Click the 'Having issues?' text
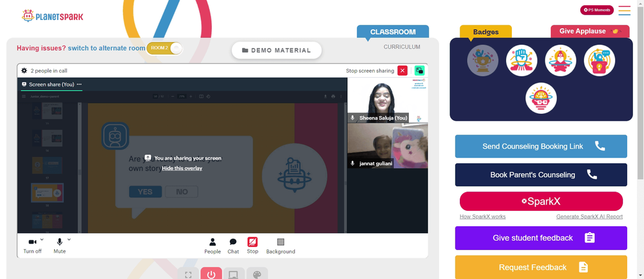Viewport: 644px width, 279px height. coord(41,48)
